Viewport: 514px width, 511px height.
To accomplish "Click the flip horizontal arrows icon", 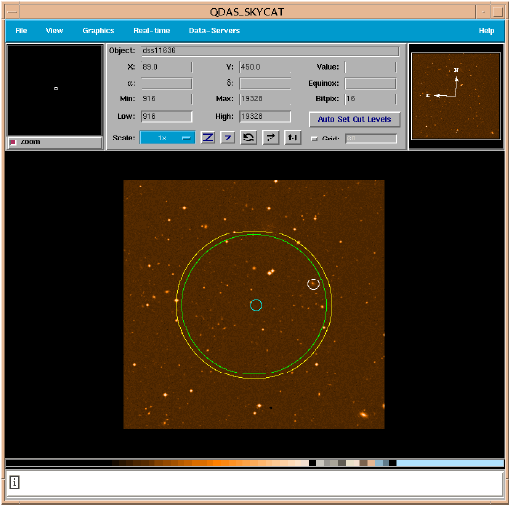I will point(271,137).
